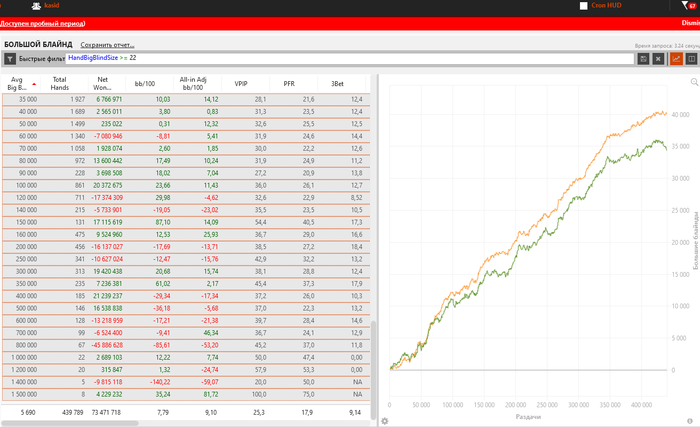
Task: Click the table's vertical scrollbar thumb
Action: tap(373, 370)
